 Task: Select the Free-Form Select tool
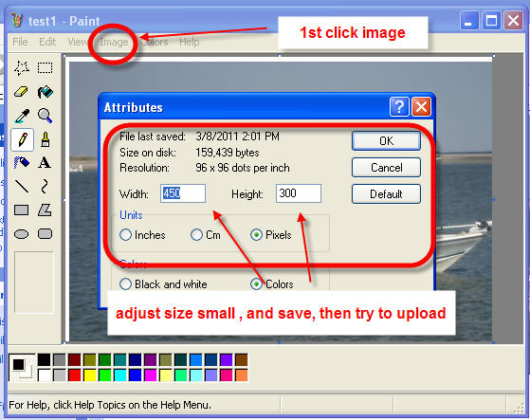[x=22, y=68]
